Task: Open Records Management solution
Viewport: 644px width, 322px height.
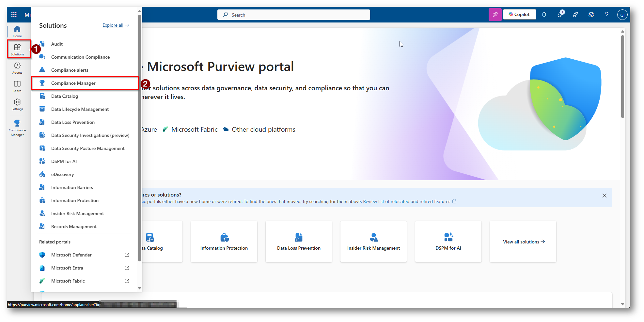Action: (85, 227)
